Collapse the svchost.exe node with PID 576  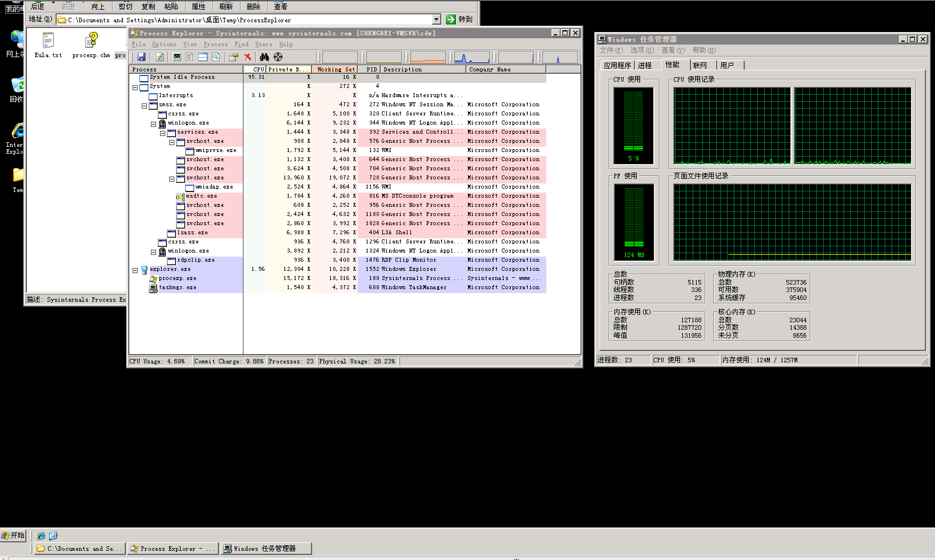(x=172, y=142)
